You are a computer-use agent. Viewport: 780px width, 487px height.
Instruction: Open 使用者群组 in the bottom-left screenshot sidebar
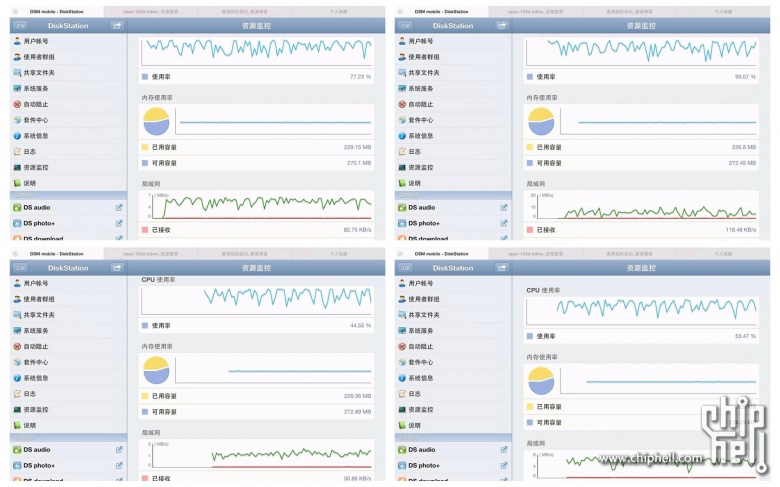38,299
